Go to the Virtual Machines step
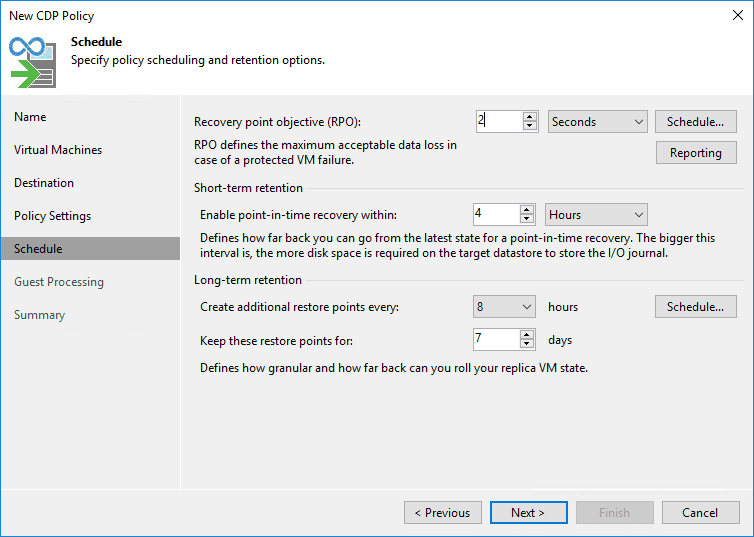The width and height of the screenshot is (754, 537). click(x=58, y=150)
